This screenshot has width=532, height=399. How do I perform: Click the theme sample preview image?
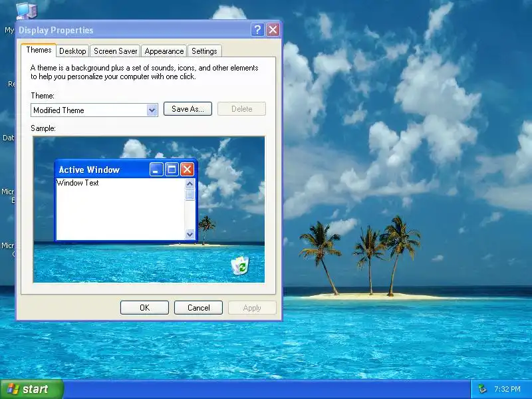point(149,209)
